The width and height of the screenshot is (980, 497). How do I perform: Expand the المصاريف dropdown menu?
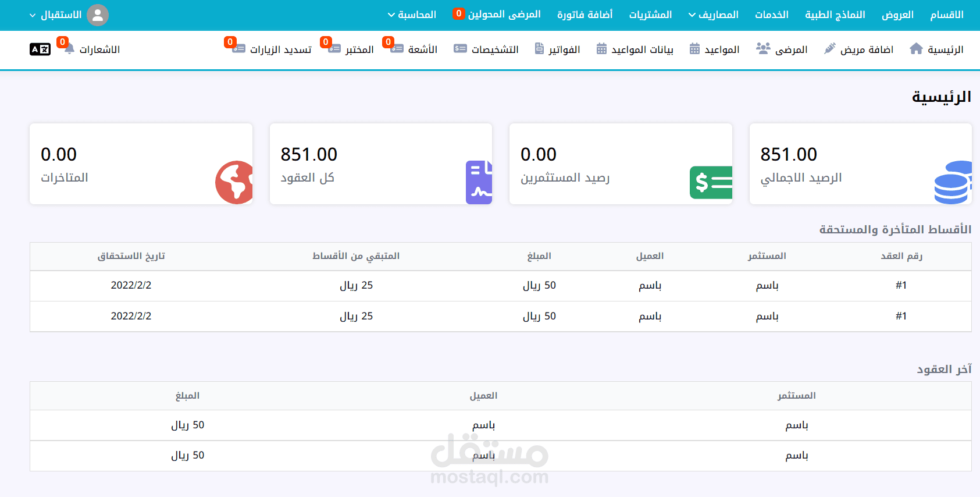click(x=714, y=15)
